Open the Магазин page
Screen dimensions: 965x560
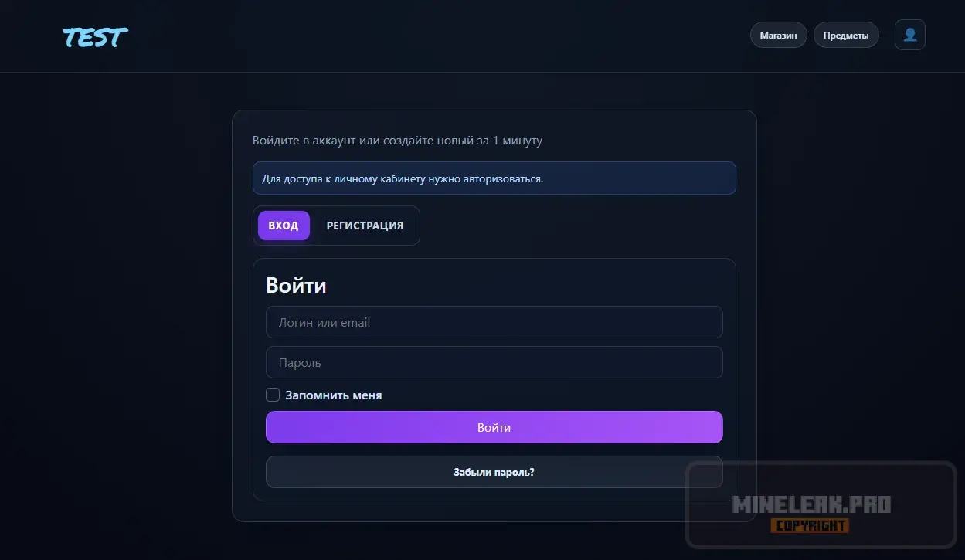click(x=778, y=36)
